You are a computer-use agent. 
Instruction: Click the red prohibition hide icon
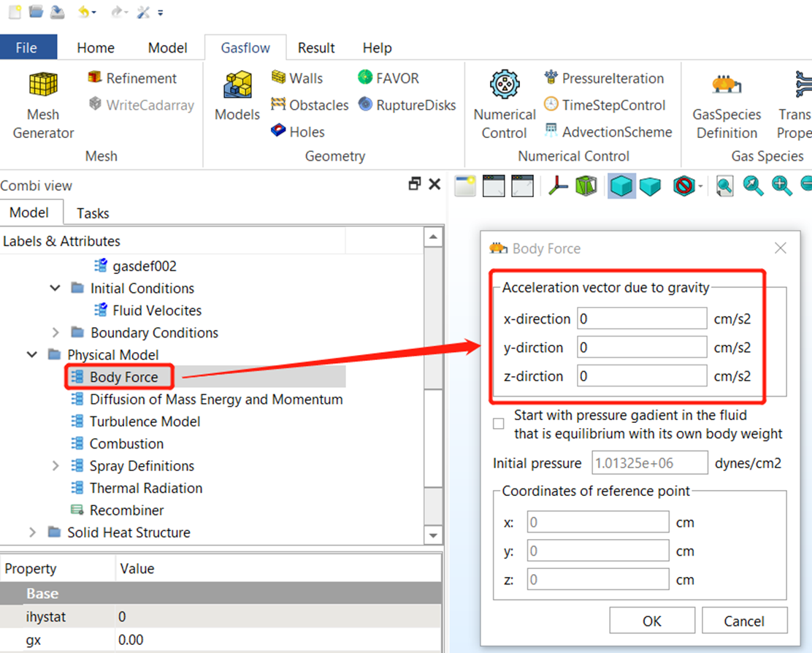tap(683, 186)
